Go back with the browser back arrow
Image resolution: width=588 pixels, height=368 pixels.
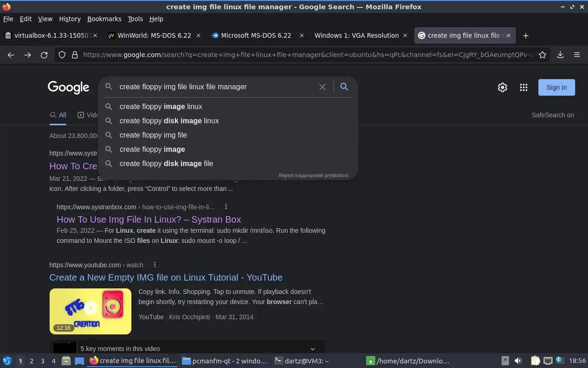coord(11,55)
